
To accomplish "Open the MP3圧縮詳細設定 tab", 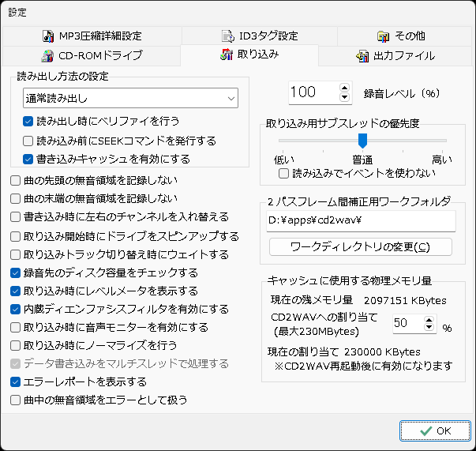I will 92,36.
